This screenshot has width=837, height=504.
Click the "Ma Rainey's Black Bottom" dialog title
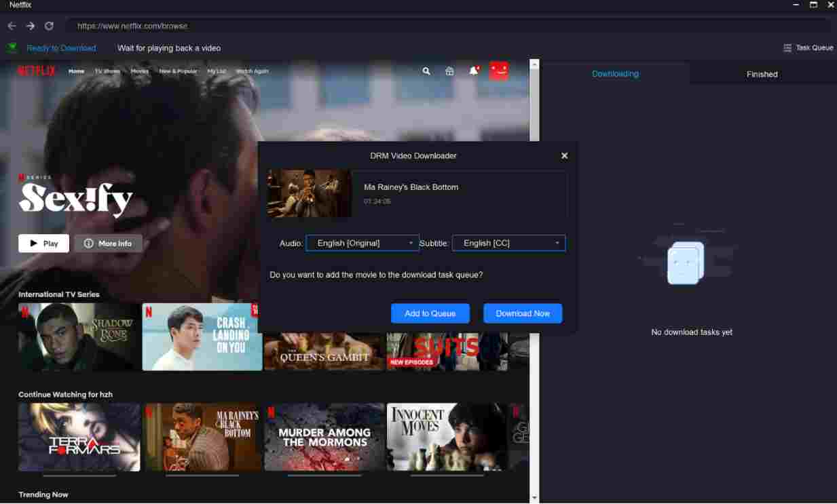(411, 187)
